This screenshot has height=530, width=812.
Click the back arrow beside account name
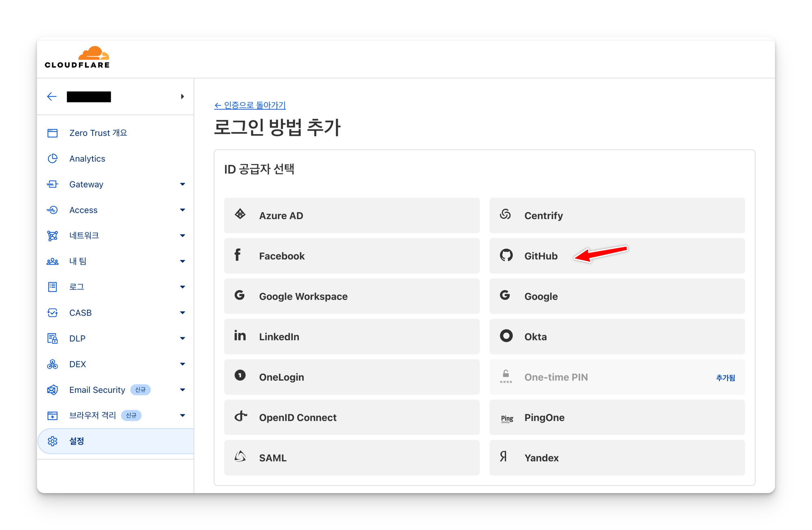[52, 97]
